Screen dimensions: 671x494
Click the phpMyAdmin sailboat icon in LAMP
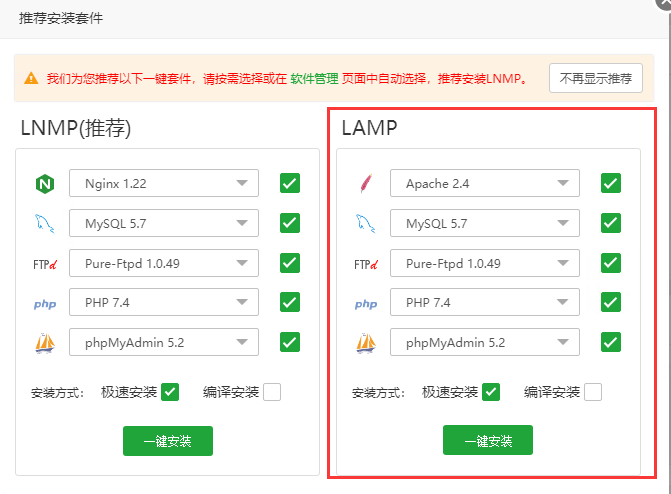pos(365,343)
